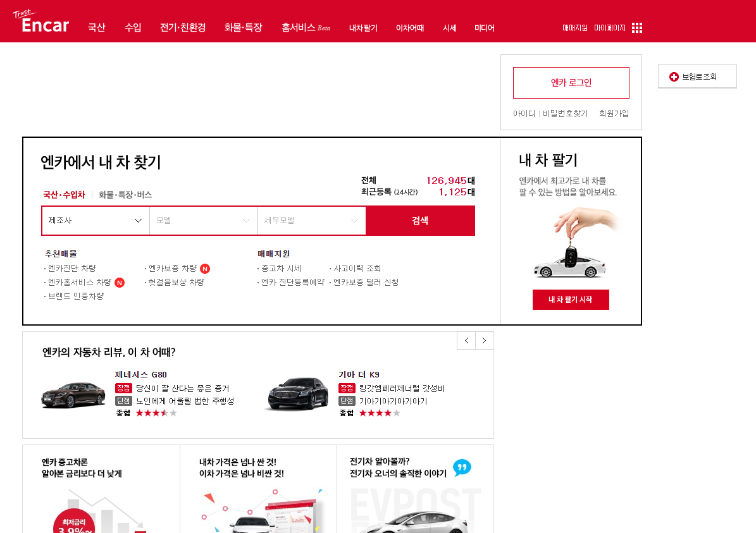Open 사고이력 조회 link

[x=357, y=269]
